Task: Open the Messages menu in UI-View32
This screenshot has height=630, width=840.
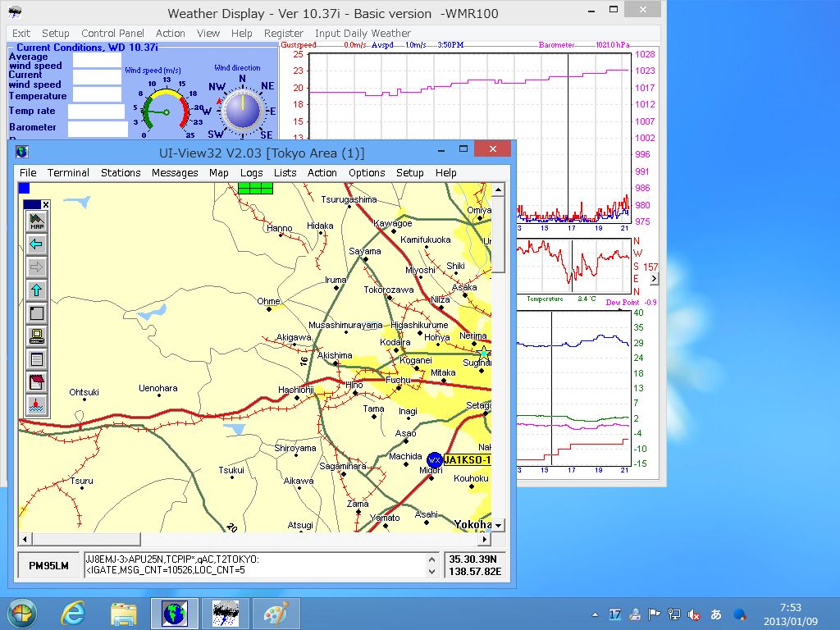Action: (x=175, y=173)
